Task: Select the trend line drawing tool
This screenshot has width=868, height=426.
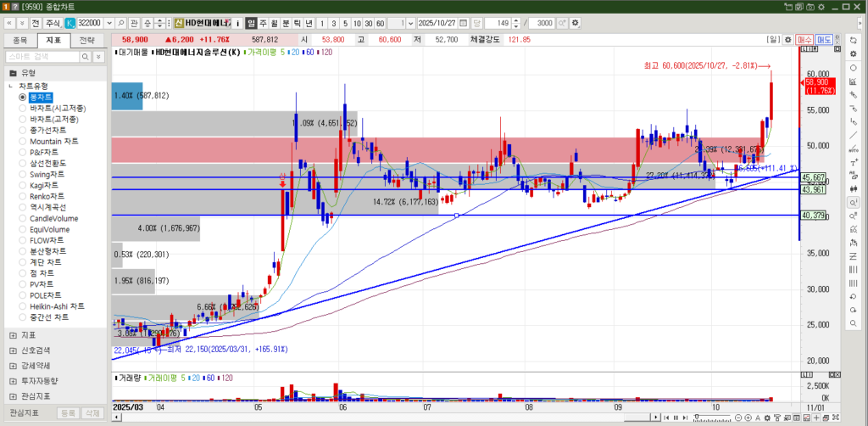Action: coord(853,135)
